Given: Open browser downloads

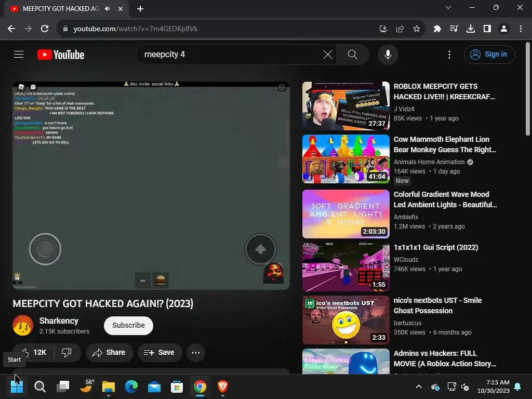Looking at the screenshot, I should 471,29.
